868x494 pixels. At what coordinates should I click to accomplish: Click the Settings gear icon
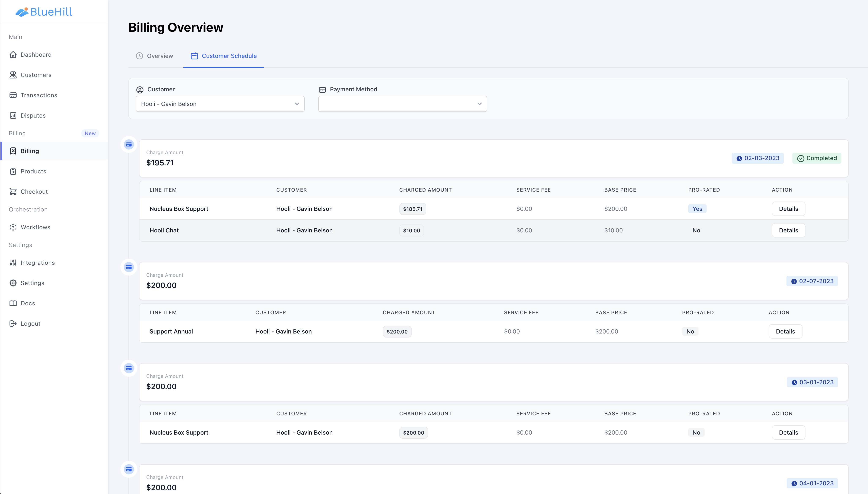point(13,283)
